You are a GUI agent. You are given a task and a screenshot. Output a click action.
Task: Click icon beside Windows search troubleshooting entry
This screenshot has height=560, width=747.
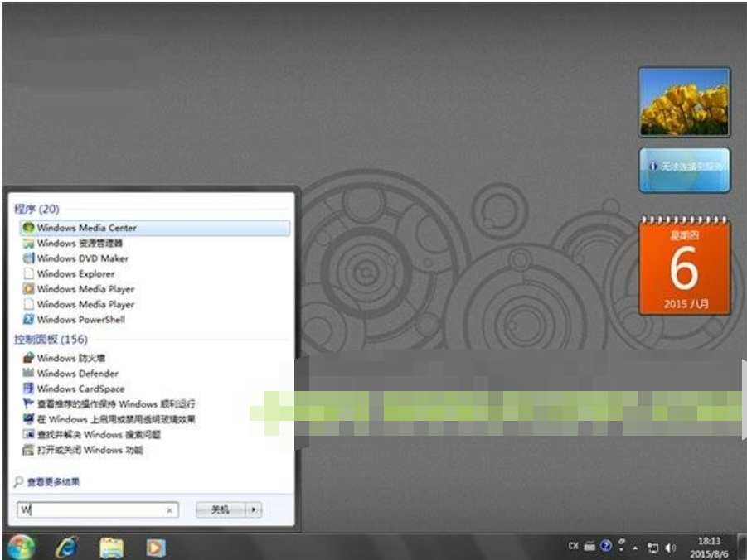coord(28,434)
